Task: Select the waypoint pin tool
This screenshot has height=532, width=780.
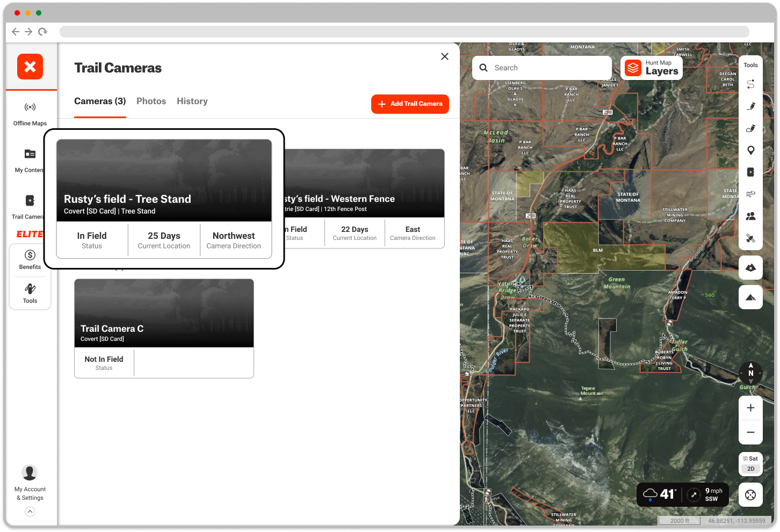Action: [750, 150]
